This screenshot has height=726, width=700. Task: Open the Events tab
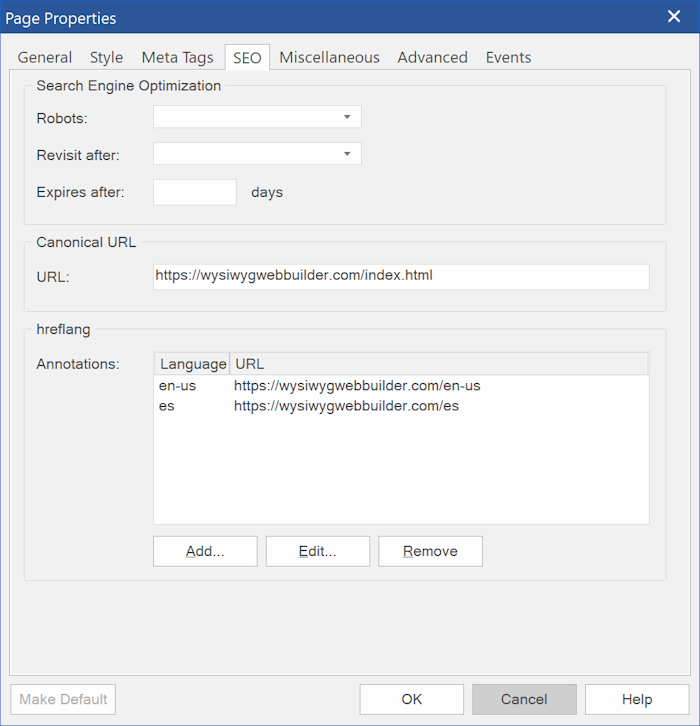[x=508, y=57]
